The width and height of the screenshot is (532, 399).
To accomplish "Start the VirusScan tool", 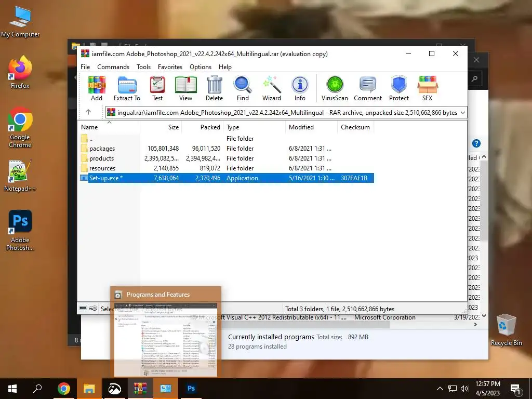I will 335,88.
